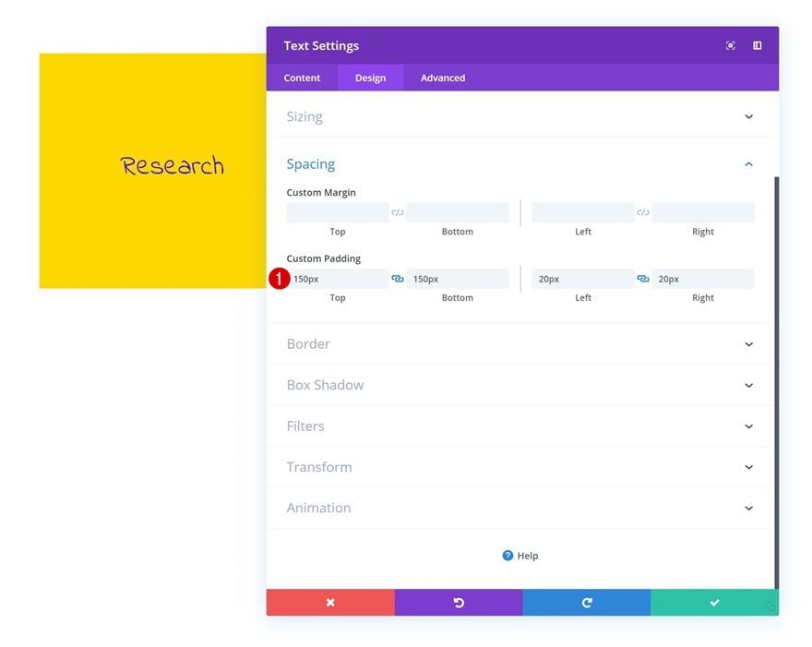Viewport: 812px width, 647px height.
Task: Click the undo arrow button
Action: pos(459,603)
